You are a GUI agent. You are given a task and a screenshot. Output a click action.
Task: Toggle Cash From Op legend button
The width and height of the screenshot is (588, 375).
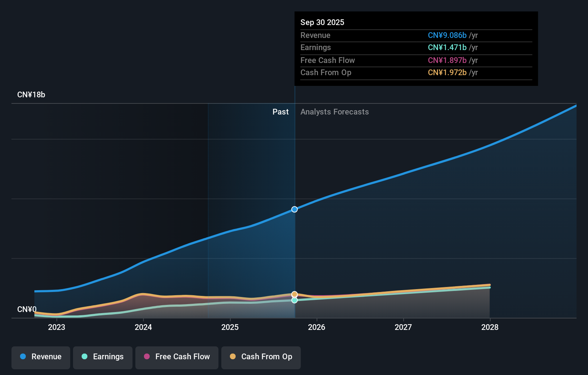click(261, 357)
